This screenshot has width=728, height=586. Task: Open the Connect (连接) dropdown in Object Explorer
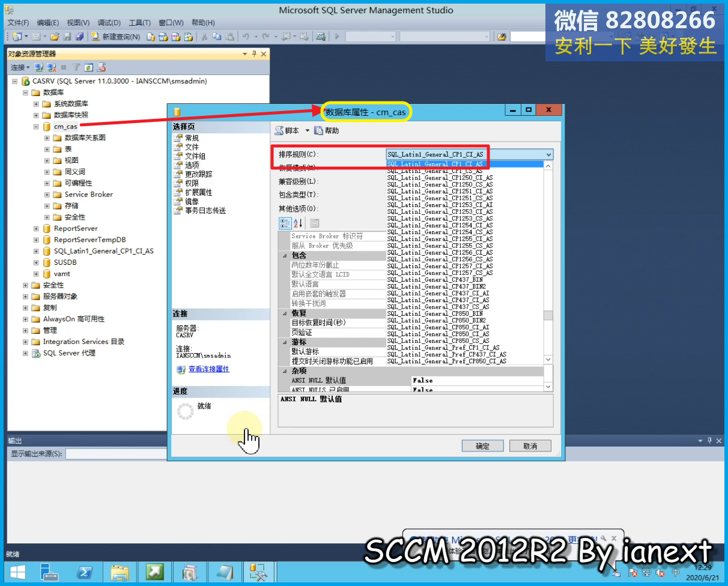click(20, 67)
